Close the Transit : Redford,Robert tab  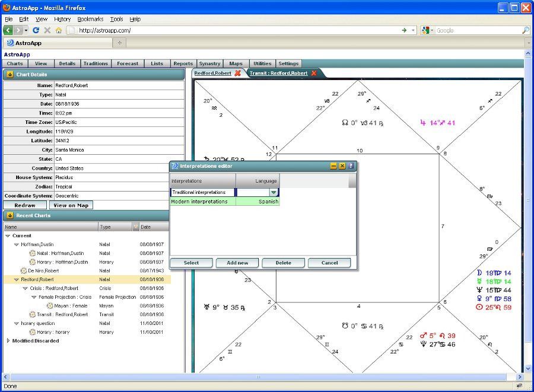click(314, 73)
